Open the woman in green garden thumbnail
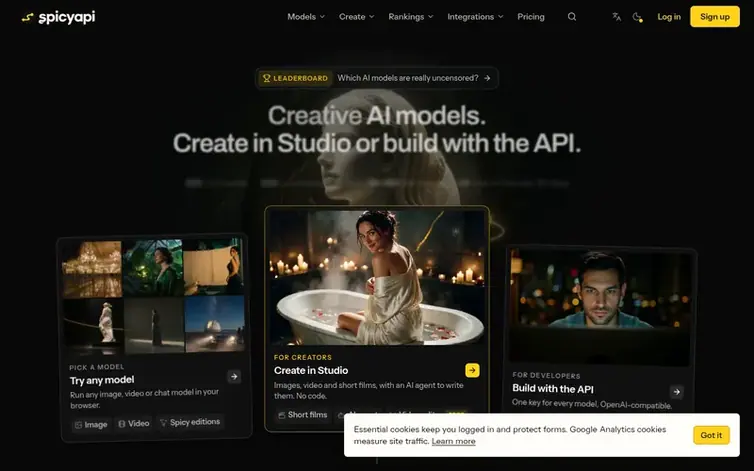 pyautogui.click(x=153, y=267)
